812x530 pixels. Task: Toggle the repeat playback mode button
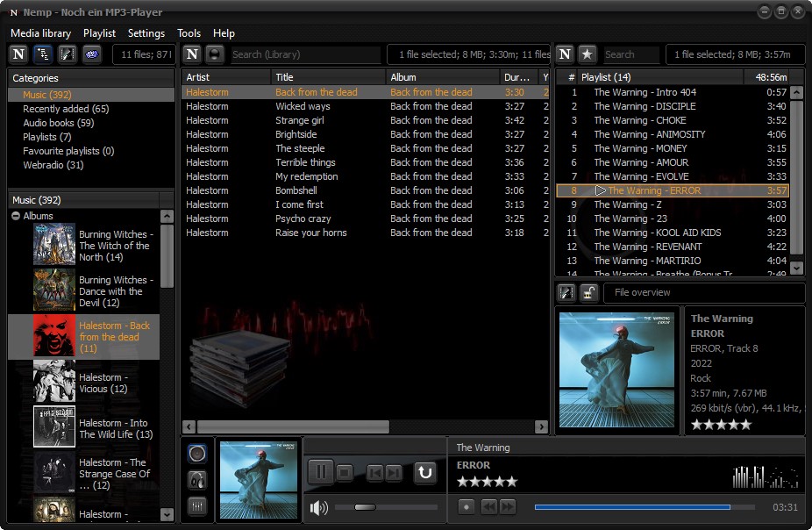tap(425, 473)
